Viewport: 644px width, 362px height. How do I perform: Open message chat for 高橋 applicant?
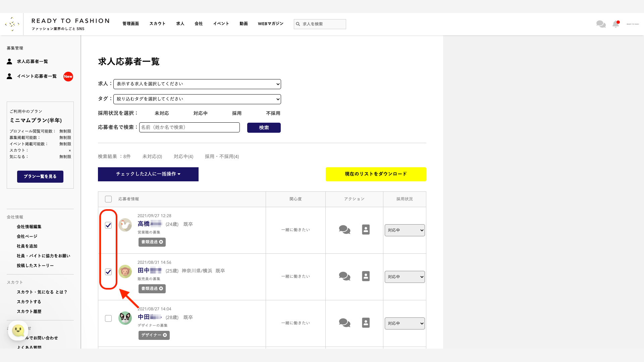click(x=344, y=230)
